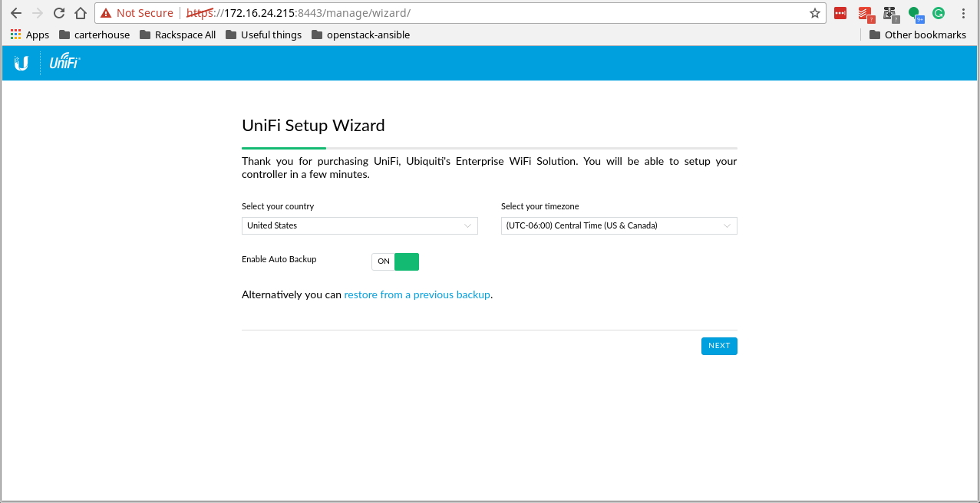
Task: Click the restore from a previous backup link
Action: [417, 294]
